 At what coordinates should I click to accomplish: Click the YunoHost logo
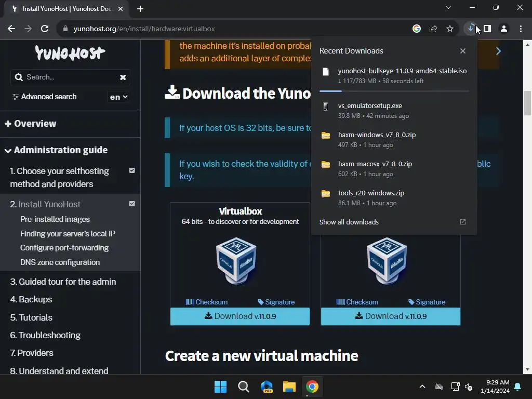[x=70, y=54]
